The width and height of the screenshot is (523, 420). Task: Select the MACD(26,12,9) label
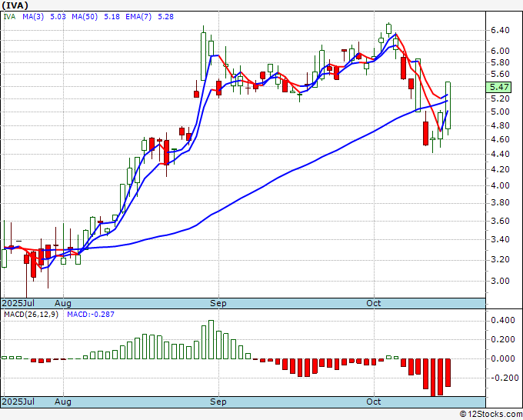pyautogui.click(x=28, y=315)
